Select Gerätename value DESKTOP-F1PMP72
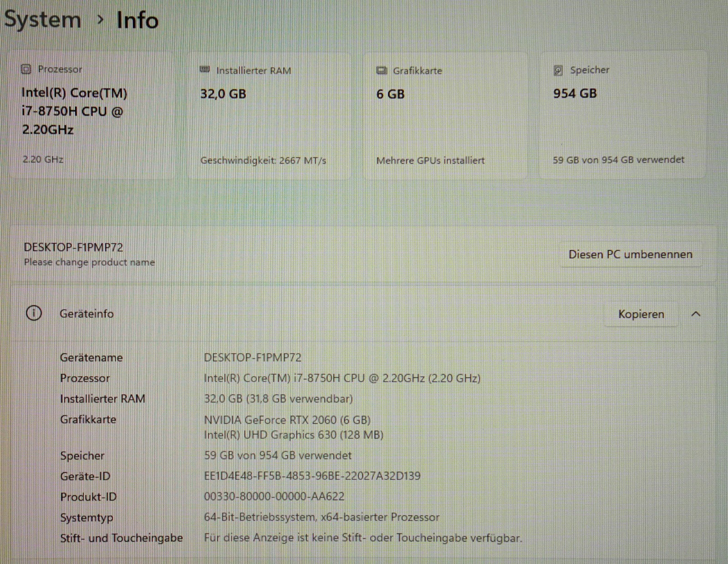The width and height of the screenshot is (728, 564). (x=253, y=357)
